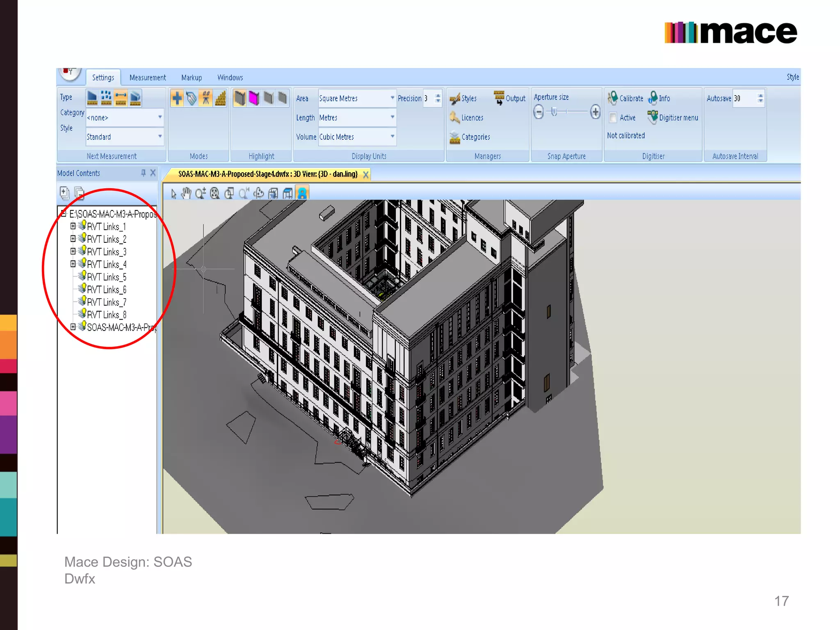Select the pointer tool in view toolbar
This screenshot has height=630, width=840.
(173, 193)
